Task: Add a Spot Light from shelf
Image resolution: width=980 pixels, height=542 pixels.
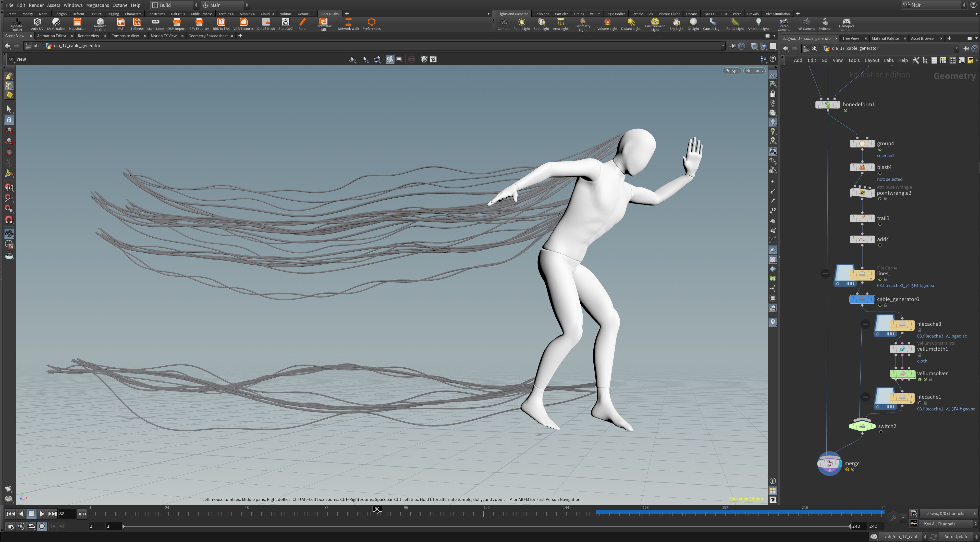Action: pos(541,24)
